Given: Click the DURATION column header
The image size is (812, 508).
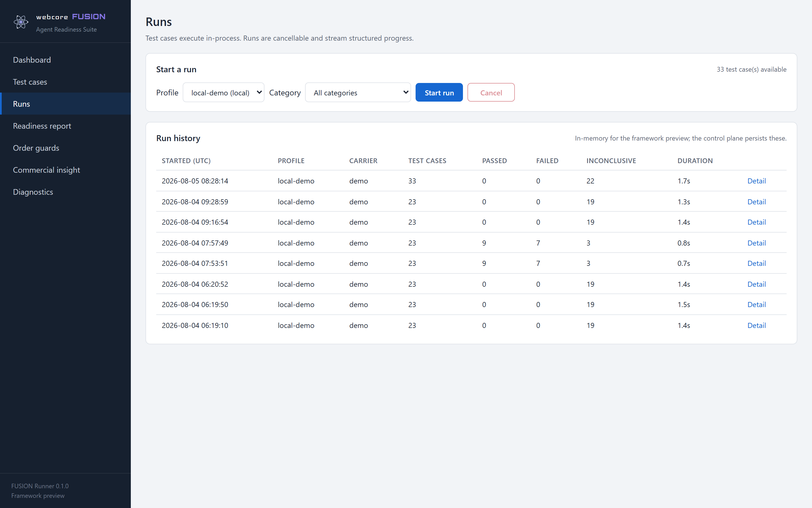Looking at the screenshot, I should 695,161.
